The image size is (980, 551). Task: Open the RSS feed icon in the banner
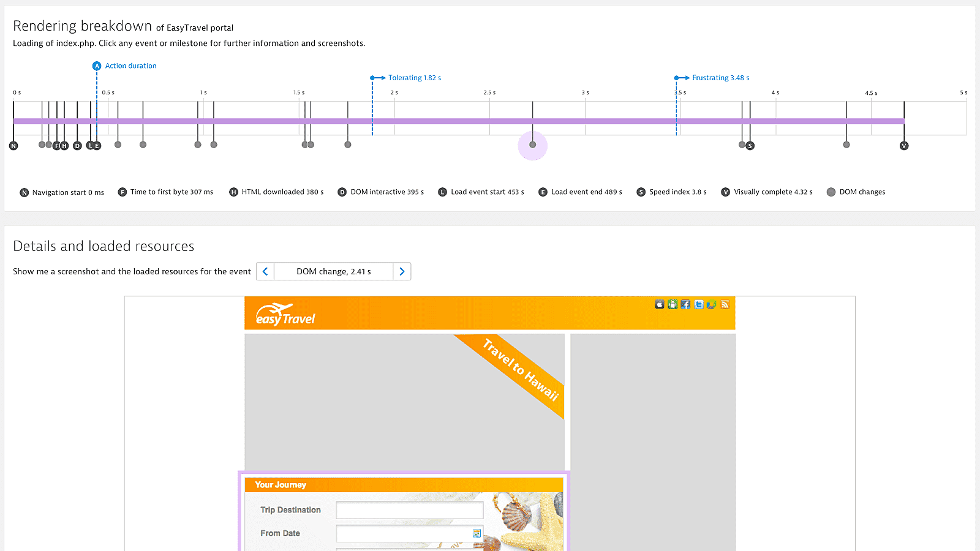[x=725, y=304]
